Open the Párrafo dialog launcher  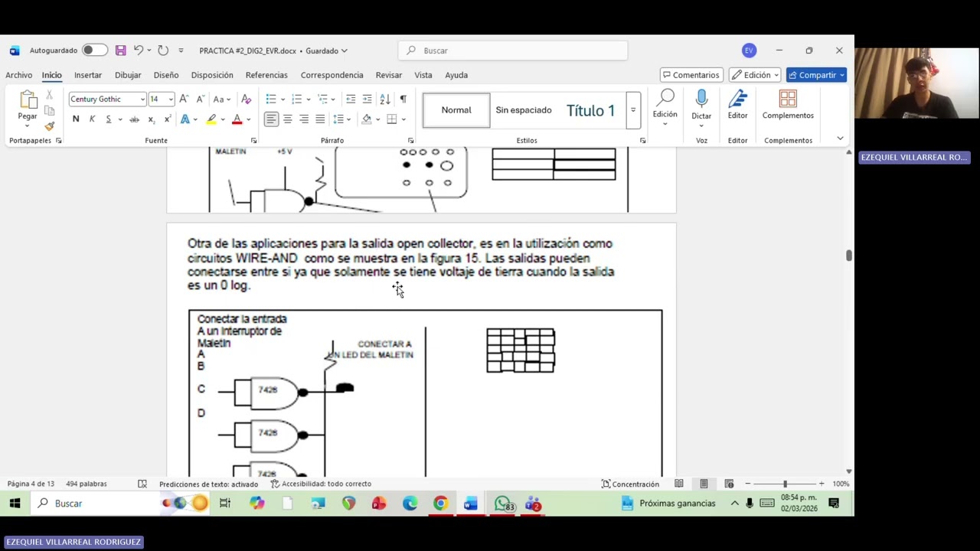coord(410,141)
